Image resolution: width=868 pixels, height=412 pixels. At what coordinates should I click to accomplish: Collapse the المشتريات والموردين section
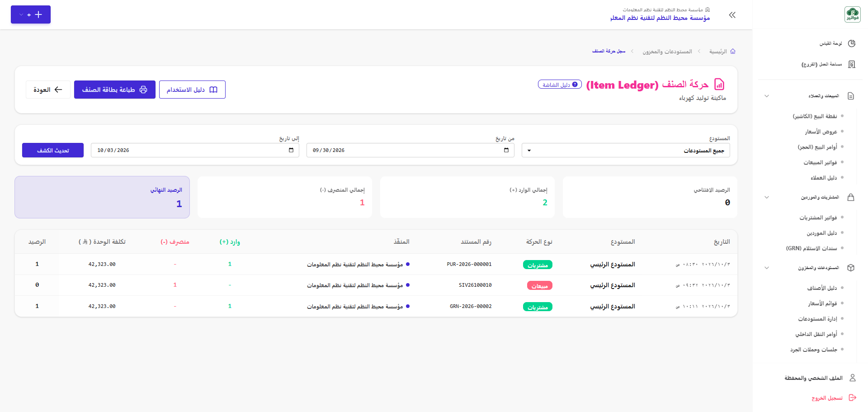tap(767, 197)
